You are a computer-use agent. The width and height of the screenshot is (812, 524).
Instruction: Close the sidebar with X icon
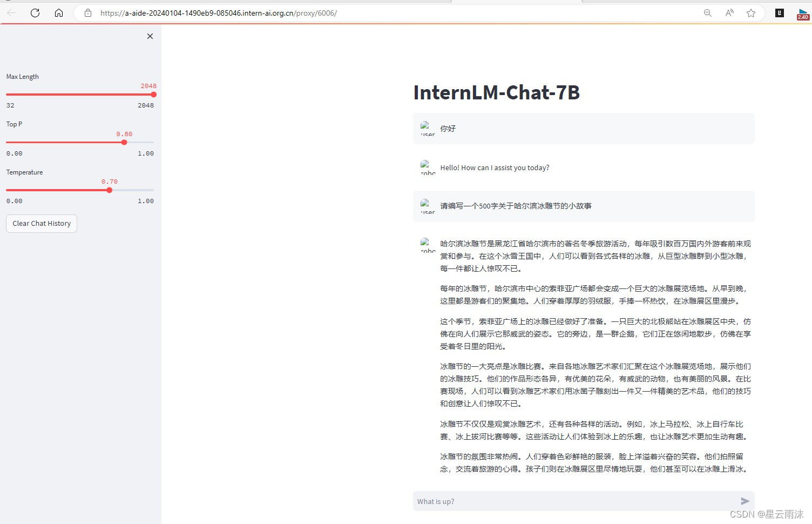pyautogui.click(x=150, y=36)
